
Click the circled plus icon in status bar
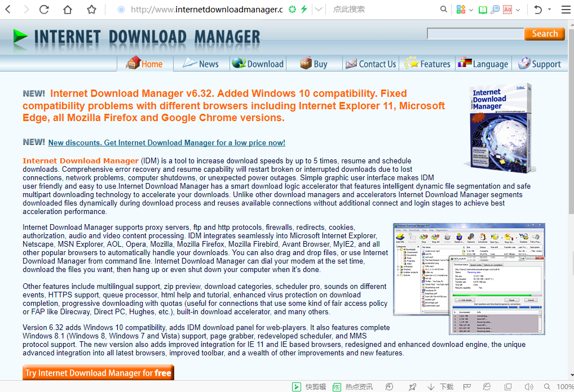coord(390,387)
